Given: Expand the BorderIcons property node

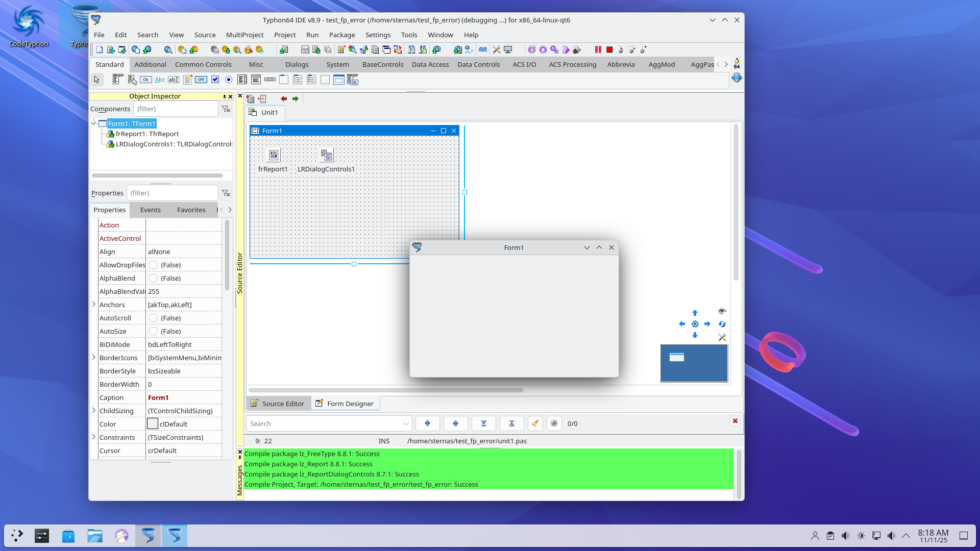Looking at the screenshot, I should coord(94,358).
